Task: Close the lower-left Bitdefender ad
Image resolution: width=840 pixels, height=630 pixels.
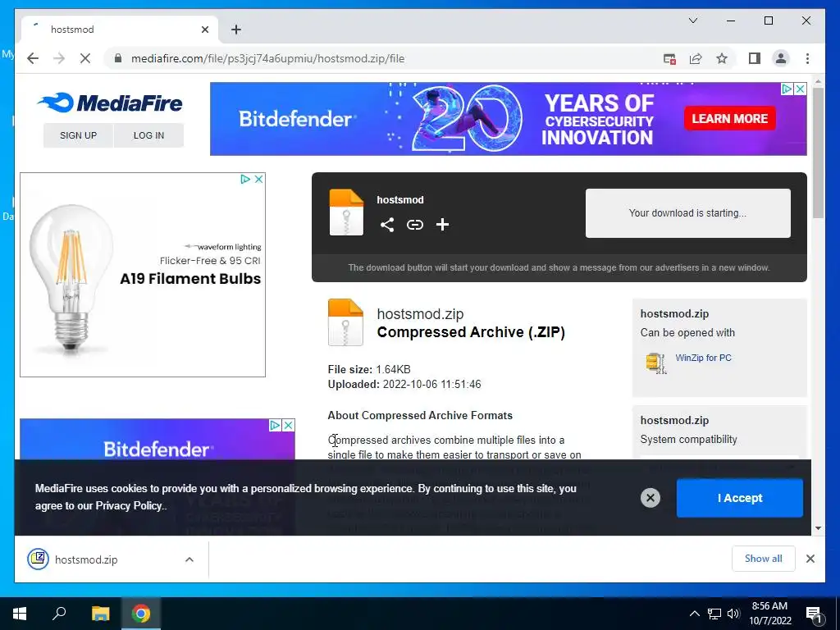Action: (x=288, y=426)
